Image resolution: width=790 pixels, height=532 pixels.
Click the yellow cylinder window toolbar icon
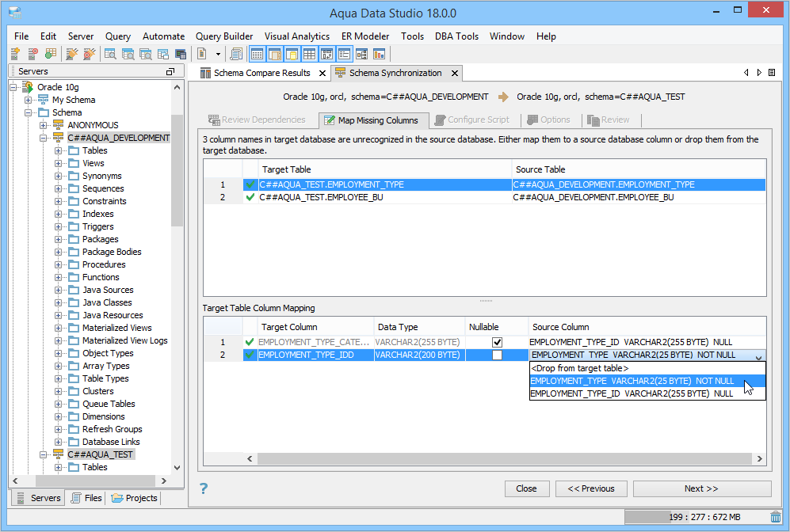coord(292,54)
